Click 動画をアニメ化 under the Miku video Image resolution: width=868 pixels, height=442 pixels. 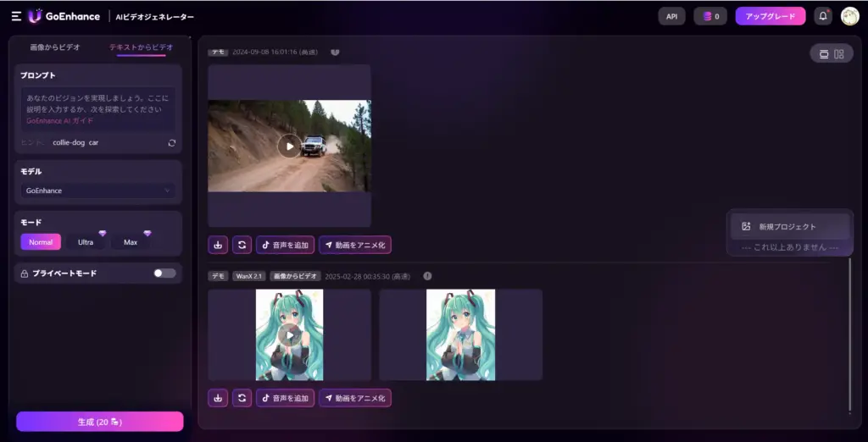point(355,398)
